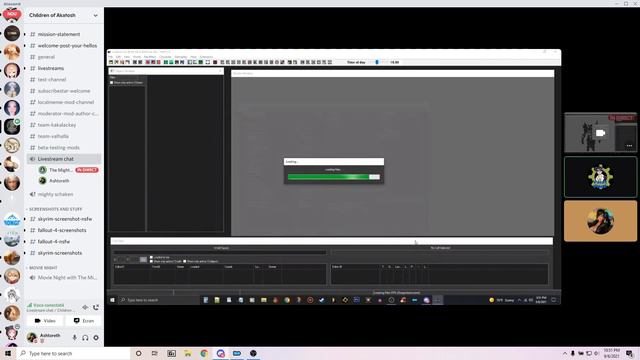
Task: Click the Voice connected status text
Action: (49, 305)
